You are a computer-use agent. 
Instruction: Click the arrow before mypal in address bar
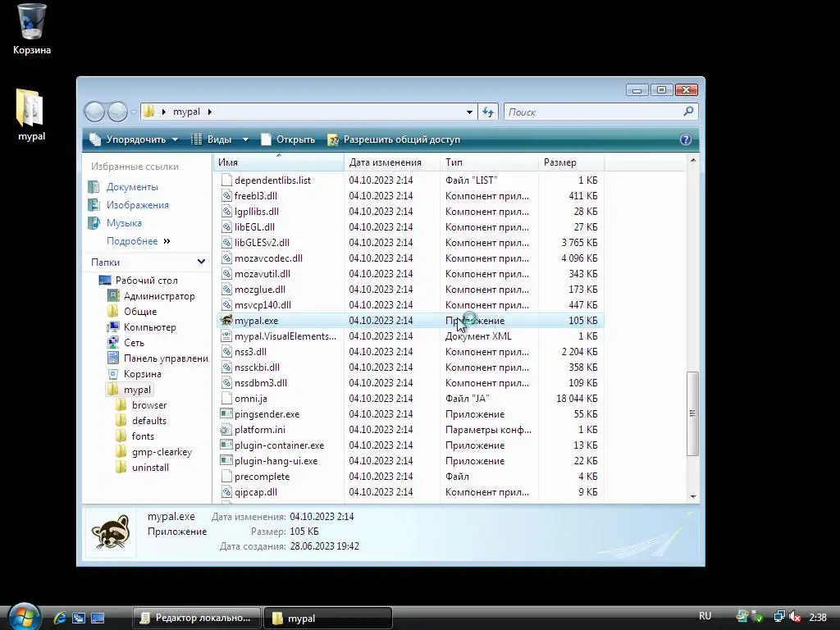click(163, 112)
